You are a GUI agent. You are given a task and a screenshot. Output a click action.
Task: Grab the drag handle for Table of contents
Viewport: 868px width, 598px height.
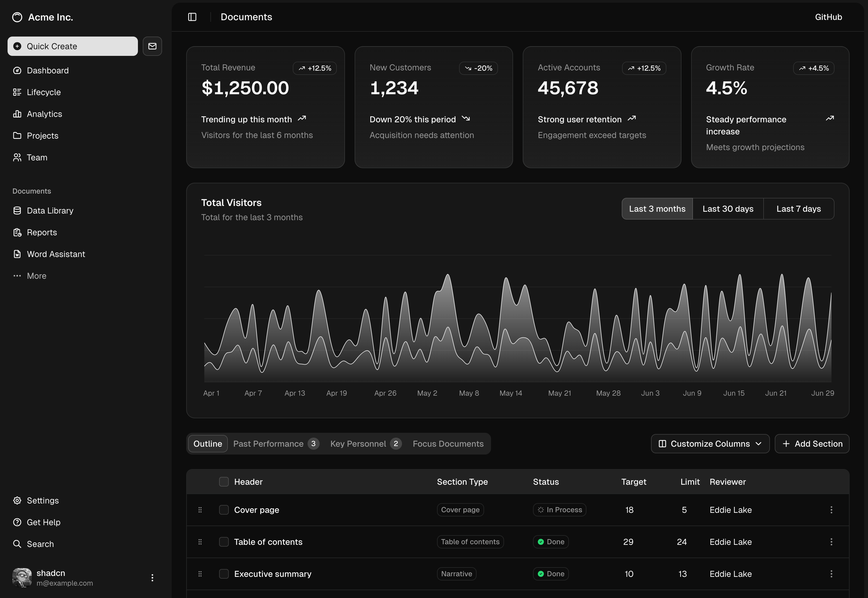point(200,542)
